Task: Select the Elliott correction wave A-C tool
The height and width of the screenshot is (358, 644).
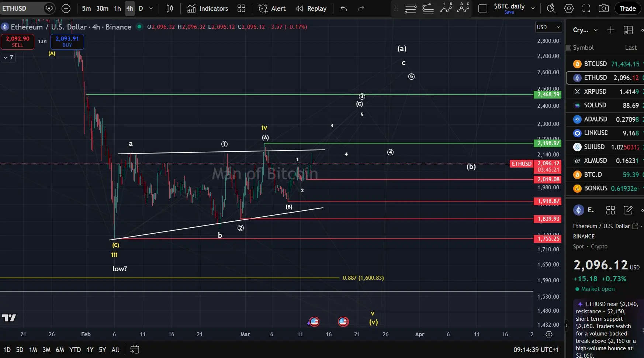Action: (463, 8)
